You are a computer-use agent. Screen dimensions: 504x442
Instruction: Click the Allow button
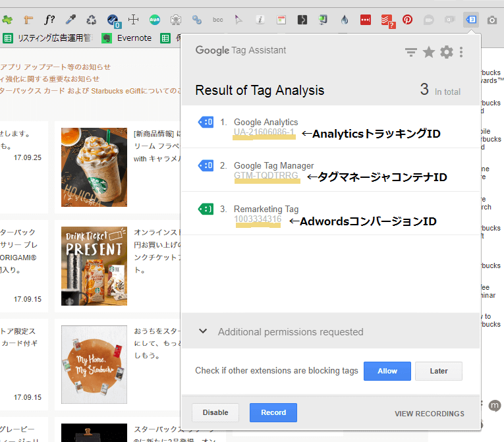point(387,371)
